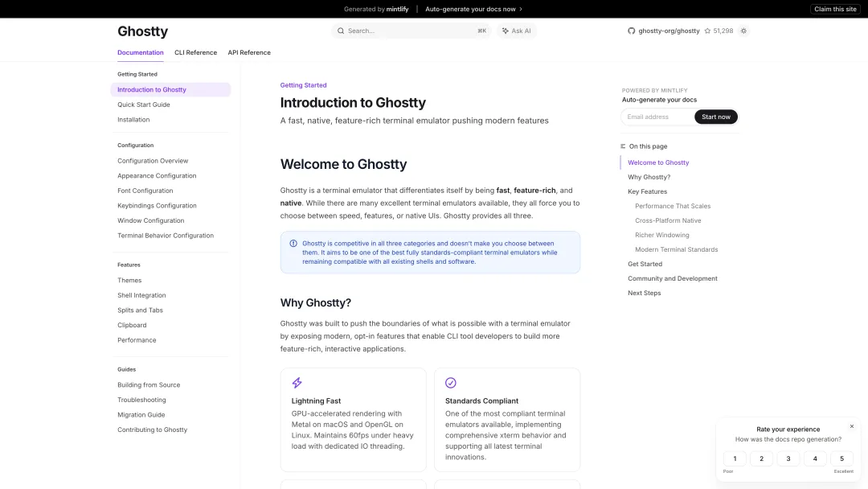Rate the experience 3
Image resolution: width=868 pixels, height=489 pixels.
click(x=788, y=458)
